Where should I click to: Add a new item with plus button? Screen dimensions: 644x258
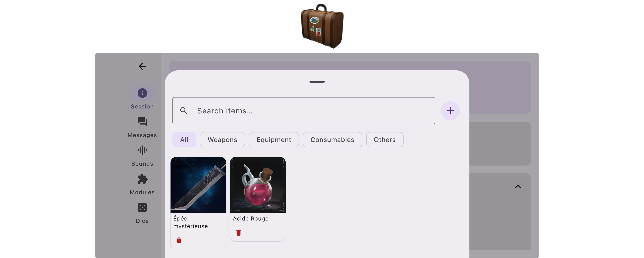[450, 111]
